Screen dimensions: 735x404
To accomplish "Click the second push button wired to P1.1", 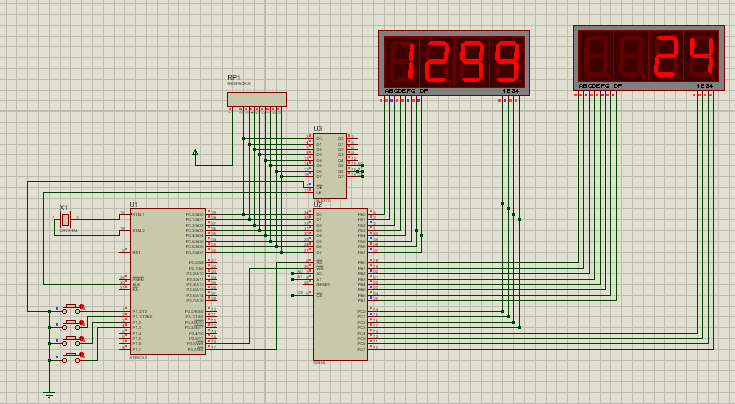I will click(71, 323).
